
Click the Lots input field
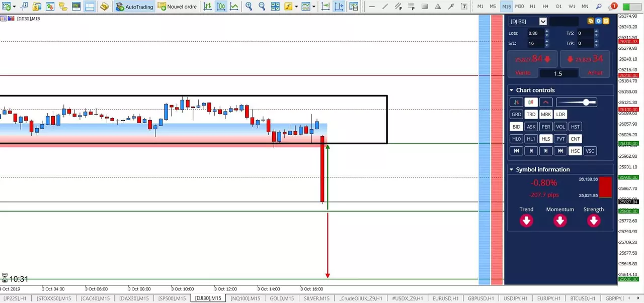tap(535, 33)
